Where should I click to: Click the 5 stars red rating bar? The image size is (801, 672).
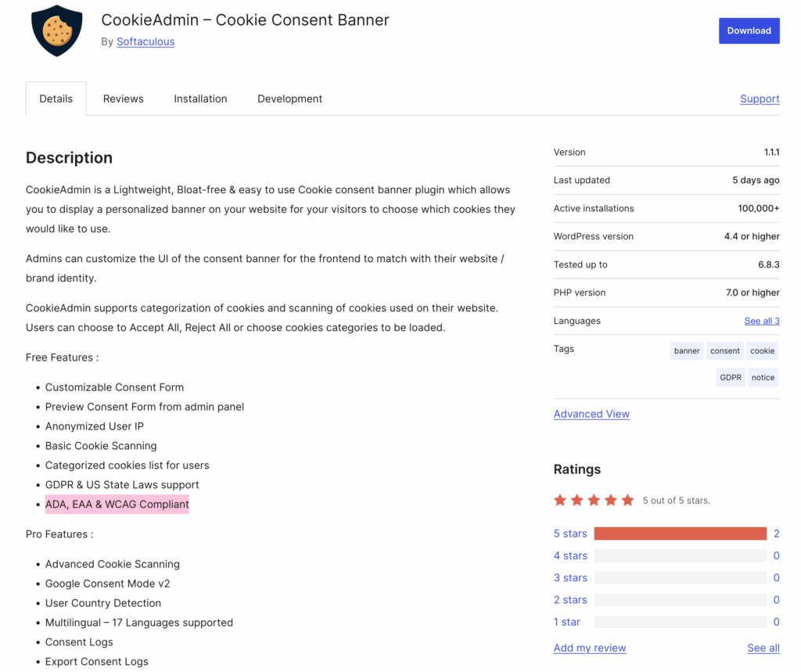(680, 534)
